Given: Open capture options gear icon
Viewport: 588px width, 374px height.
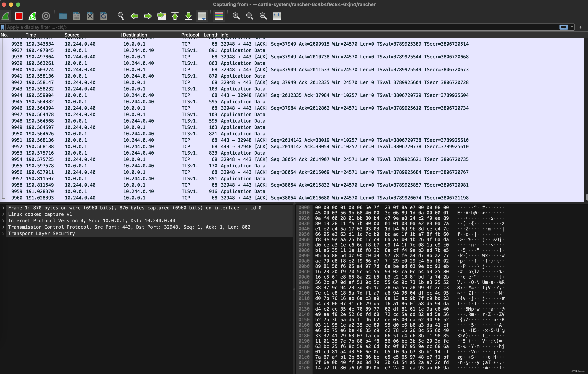Looking at the screenshot, I should [x=46, y=16].
